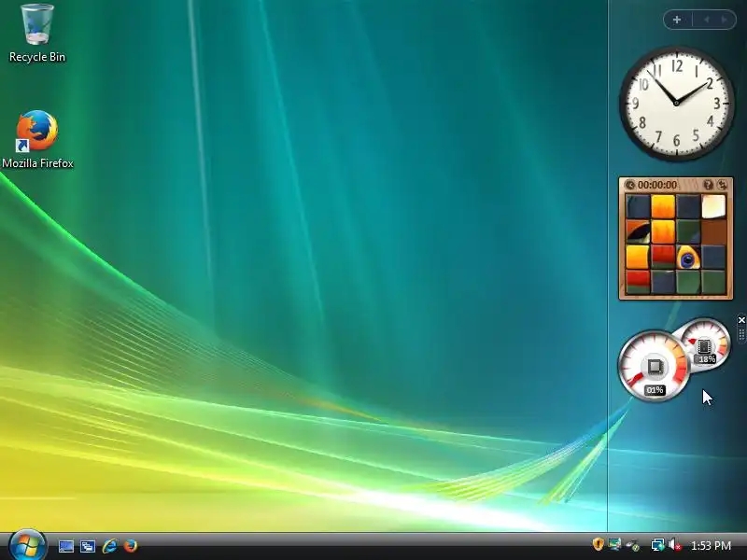
Task: Click Show Desktop in Quick Launch
Action: click(x=65, y=546)
